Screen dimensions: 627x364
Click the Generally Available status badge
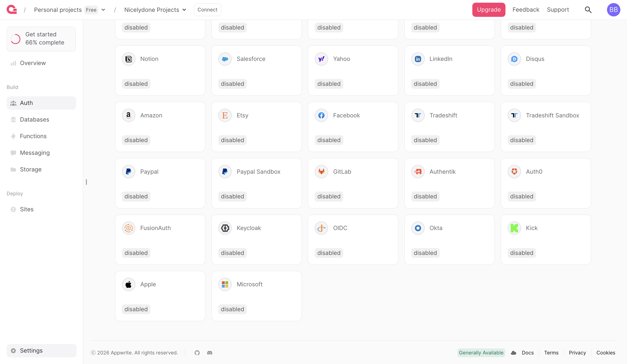[481, 353]
